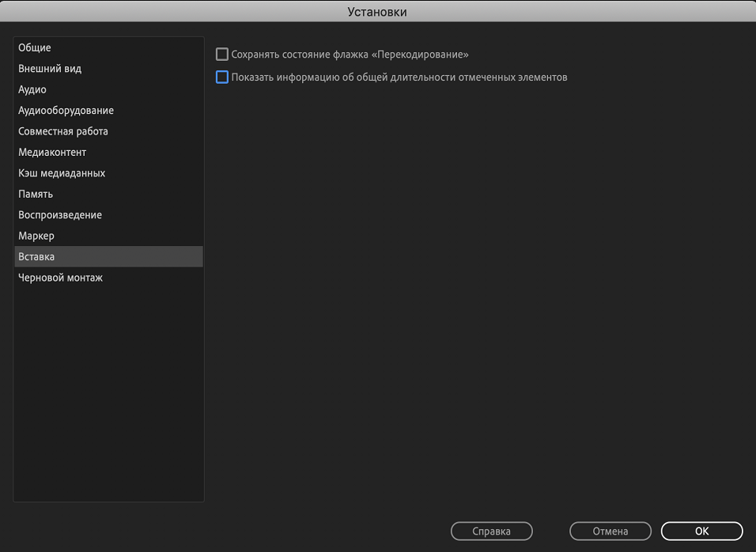Select Память in the settings list
756x552 pixels.
coord(36,194)
